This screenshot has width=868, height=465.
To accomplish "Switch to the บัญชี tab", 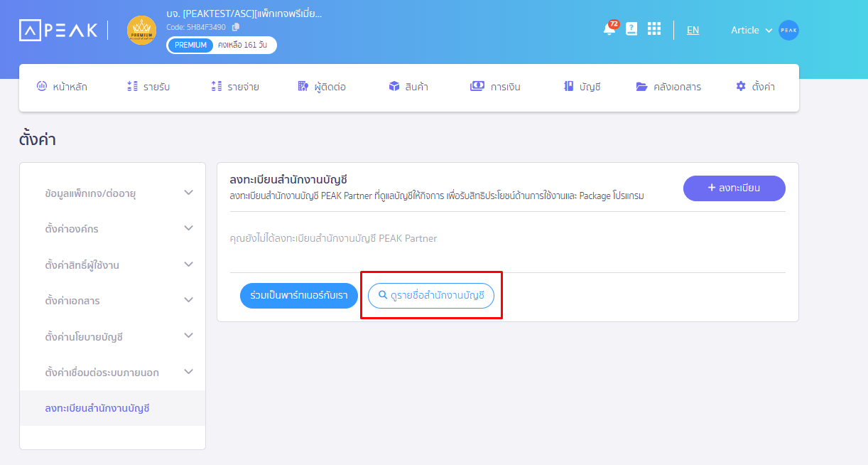I will point(582,85).
